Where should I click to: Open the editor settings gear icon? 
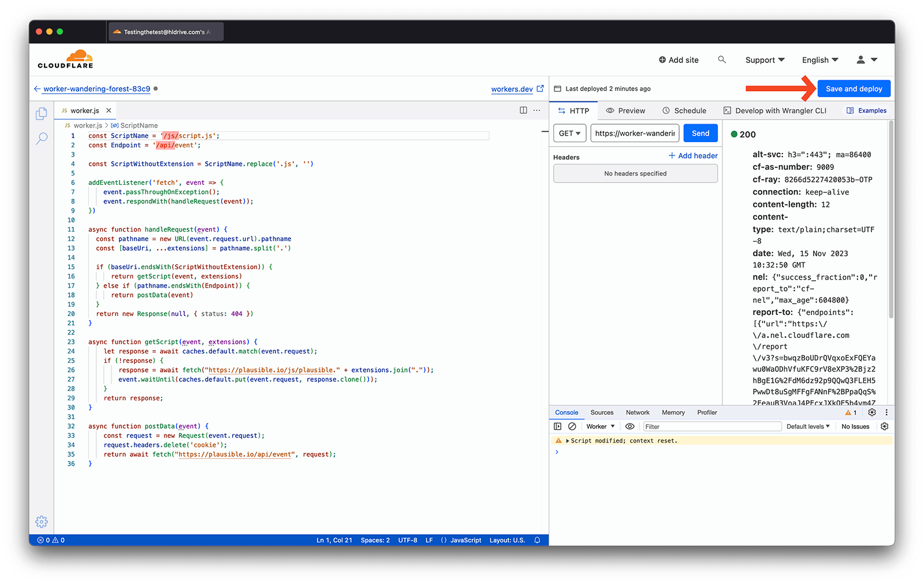click(42, 522)
